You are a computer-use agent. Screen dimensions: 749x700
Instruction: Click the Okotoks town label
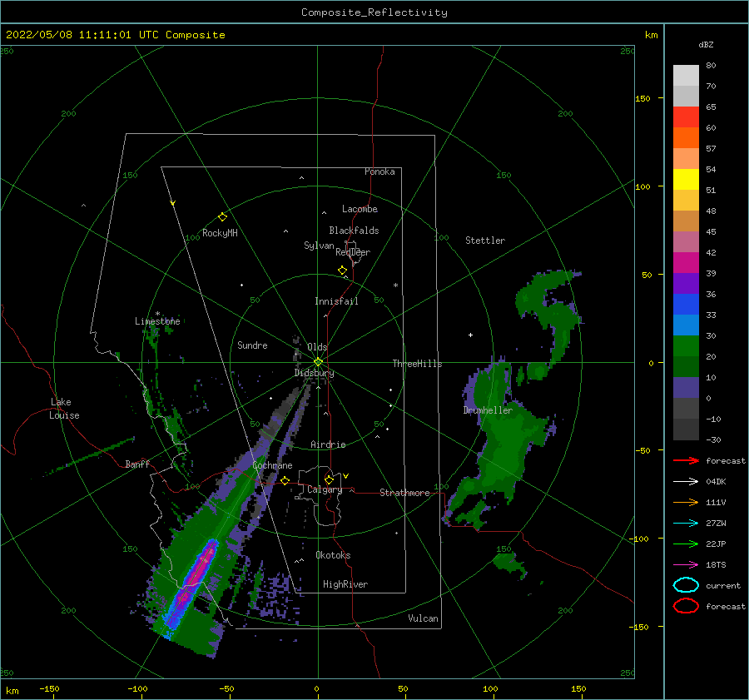(x=333, y=555)
